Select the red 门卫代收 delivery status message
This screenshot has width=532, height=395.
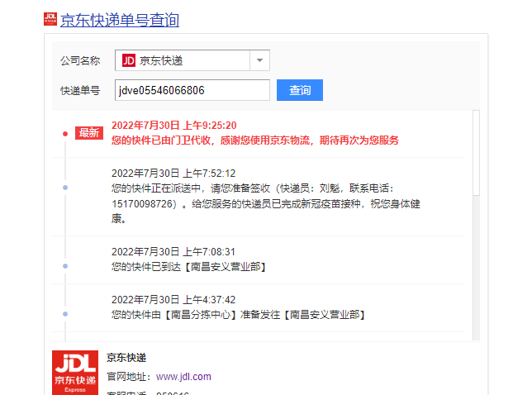click(x=254, y=140)
